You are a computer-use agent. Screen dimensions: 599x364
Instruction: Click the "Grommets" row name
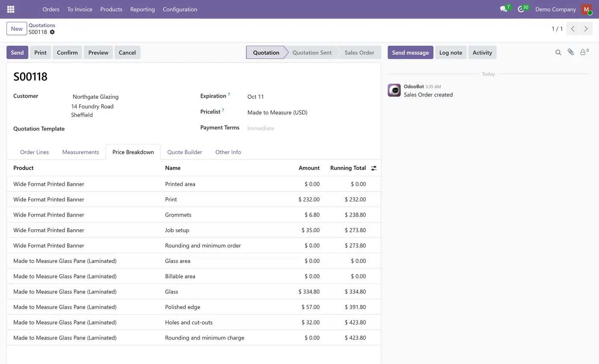pos(178,215)
